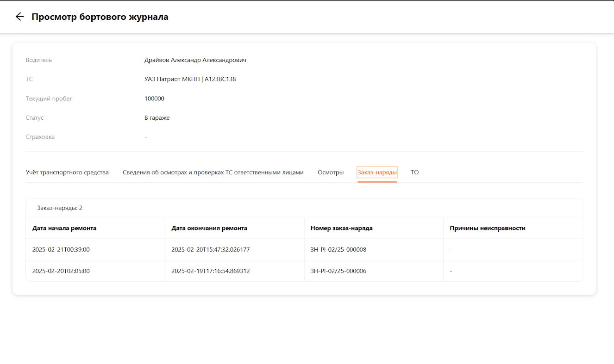Click the Дата начала ремонта column header
This screenshot has width=614, height=364.
[64, 228]
